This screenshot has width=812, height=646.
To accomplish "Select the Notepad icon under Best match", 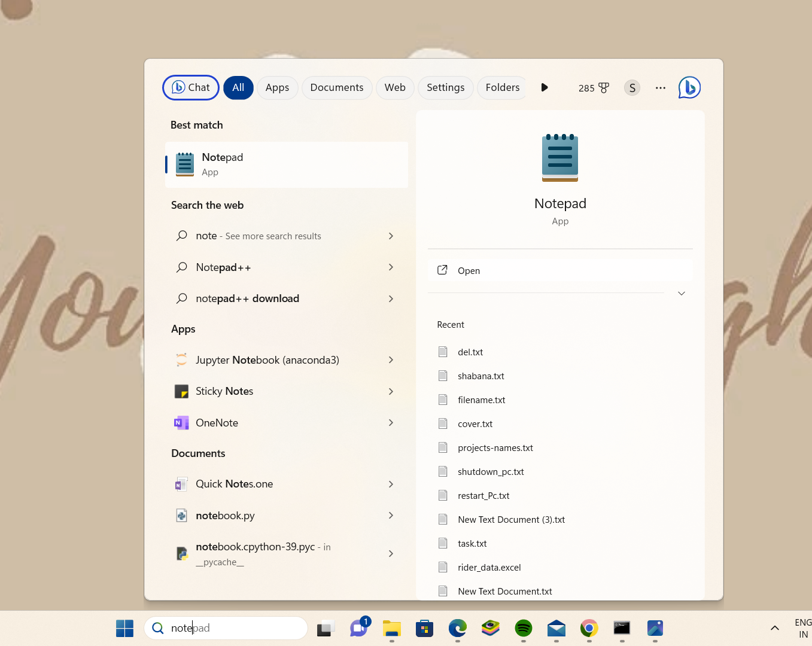I will point(184,163).
